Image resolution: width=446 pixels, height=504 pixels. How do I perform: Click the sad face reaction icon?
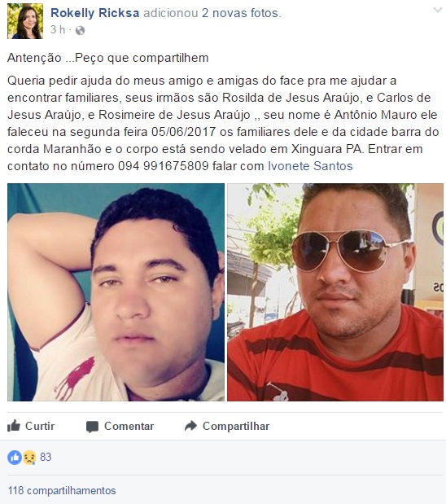[29, 458]
